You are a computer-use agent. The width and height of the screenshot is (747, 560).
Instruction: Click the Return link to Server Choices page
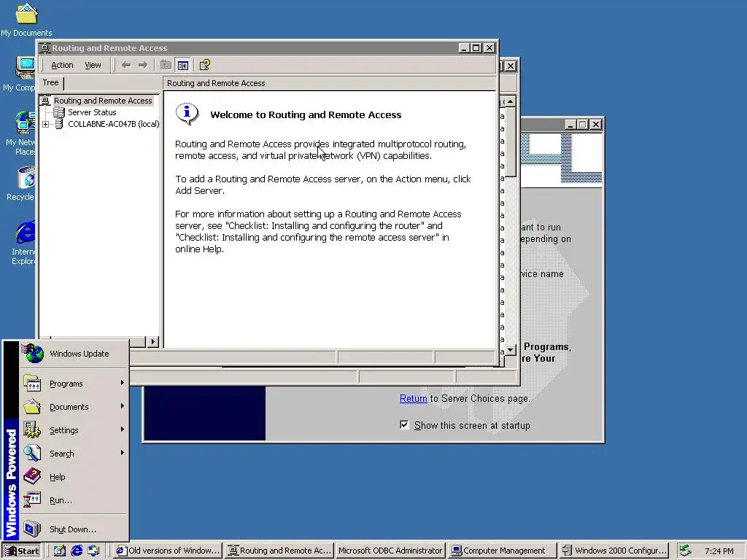(414, 399)
